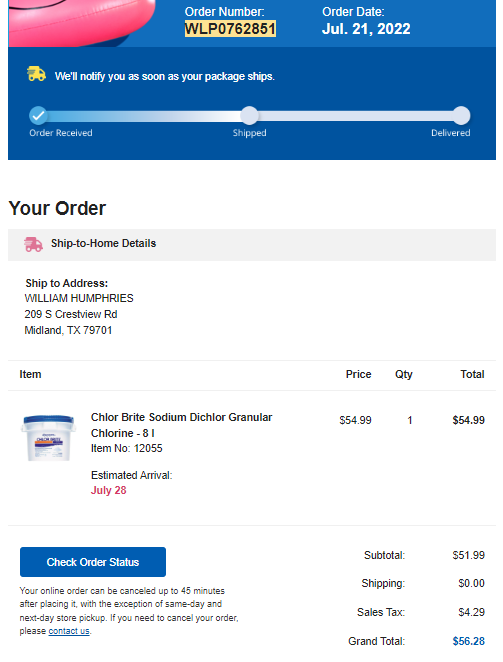Image resolution: width=503 pixels, height=662 pixels.
Task: Click the pink Ship-to-Home truck icon
Action: [33, 244]
